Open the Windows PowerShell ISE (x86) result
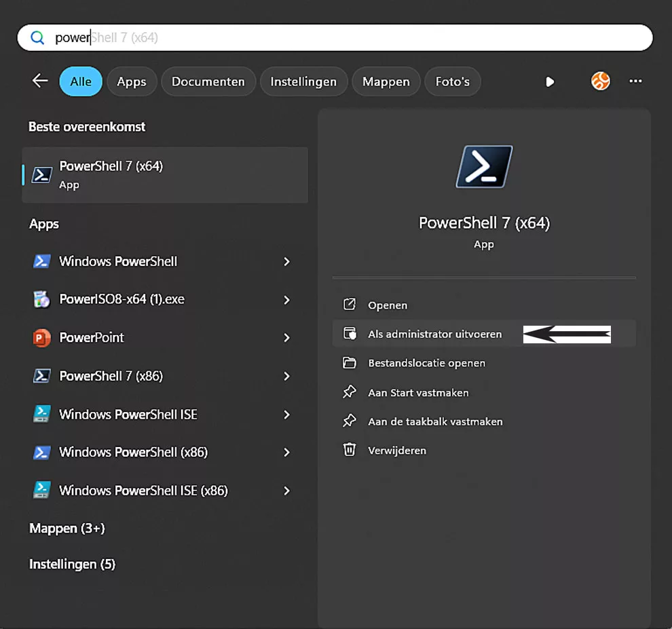This screenshot has width=672, height=629. [x=144, y=491]
